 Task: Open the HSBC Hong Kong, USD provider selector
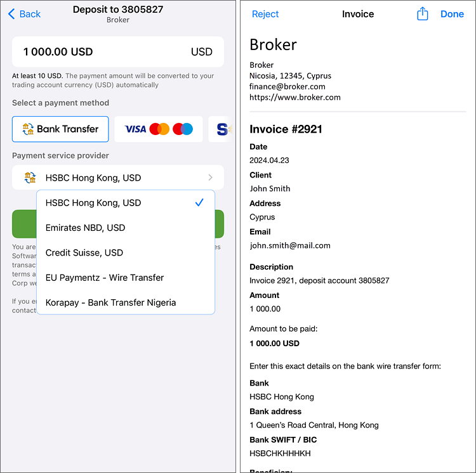[117, 178]
